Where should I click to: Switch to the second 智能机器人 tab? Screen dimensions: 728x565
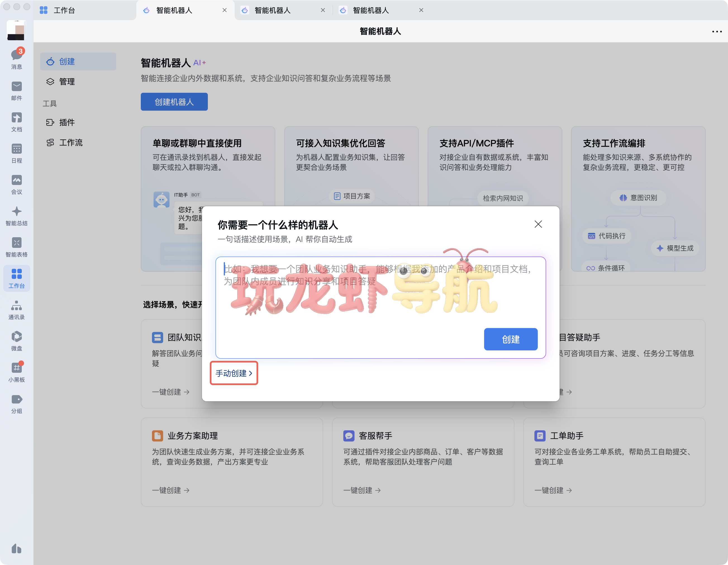click(283, 10)
